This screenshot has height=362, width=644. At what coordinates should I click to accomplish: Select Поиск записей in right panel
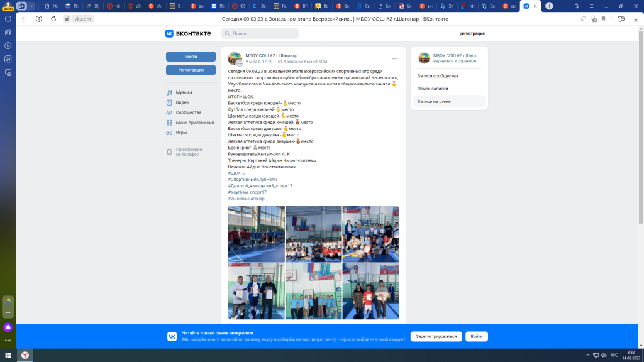[x=434, y=89]
